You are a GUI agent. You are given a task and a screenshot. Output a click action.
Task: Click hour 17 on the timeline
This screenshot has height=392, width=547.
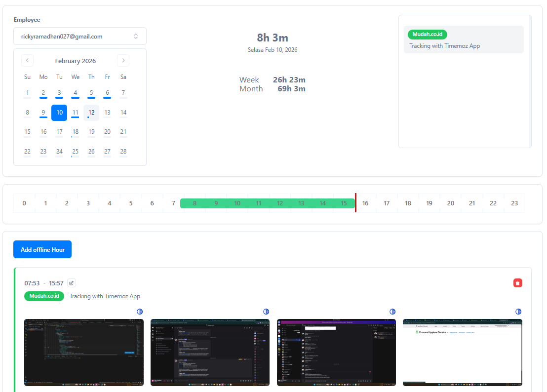click(x=387, y=203)
